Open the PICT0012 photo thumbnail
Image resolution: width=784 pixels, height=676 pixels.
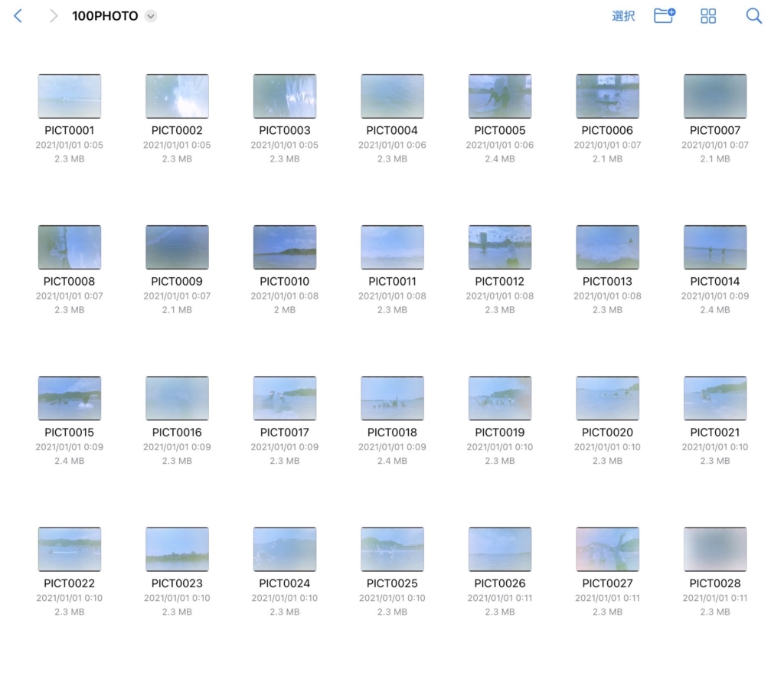pyautogui.click(x=500, y=247)
